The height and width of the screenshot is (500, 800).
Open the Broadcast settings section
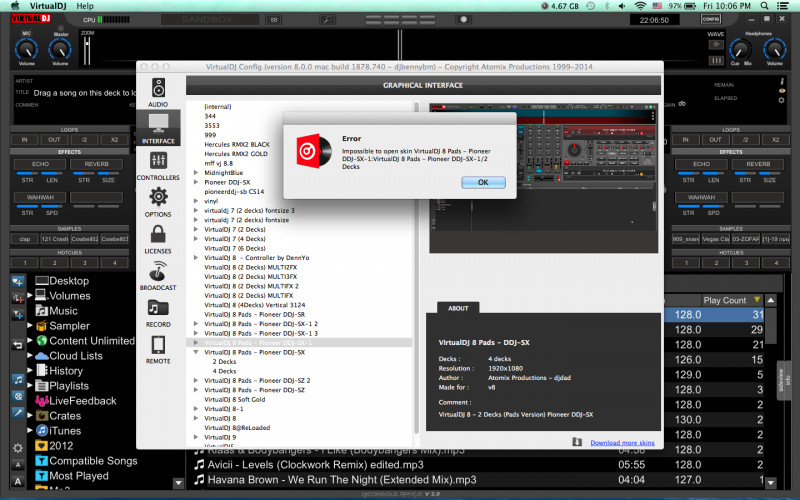[158, 275]
